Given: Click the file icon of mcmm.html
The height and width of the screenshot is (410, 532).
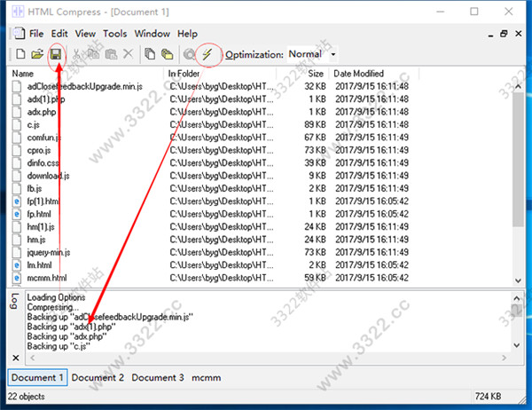Looking at the screenshot, I should point(17,278).
